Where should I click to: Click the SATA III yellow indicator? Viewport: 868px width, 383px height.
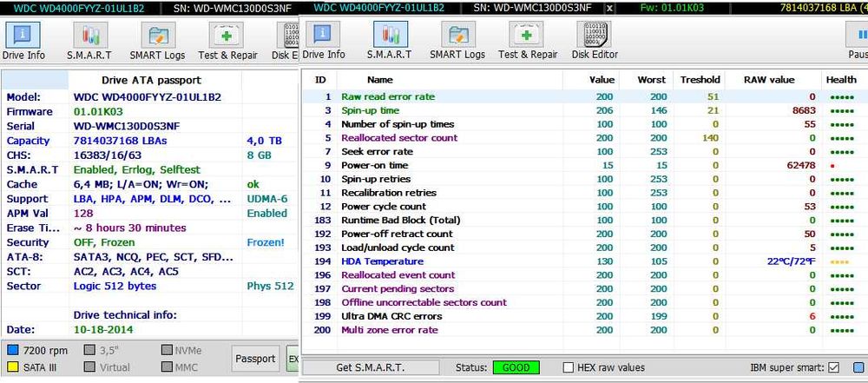click(x=13, y=366)
